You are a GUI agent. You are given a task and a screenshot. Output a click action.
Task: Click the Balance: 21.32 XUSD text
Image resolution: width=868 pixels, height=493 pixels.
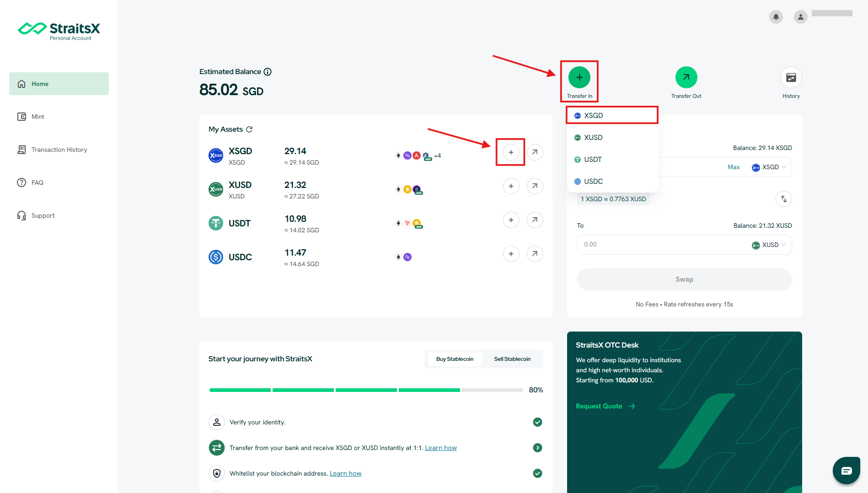pyautogui.click(x=762, y=225)
